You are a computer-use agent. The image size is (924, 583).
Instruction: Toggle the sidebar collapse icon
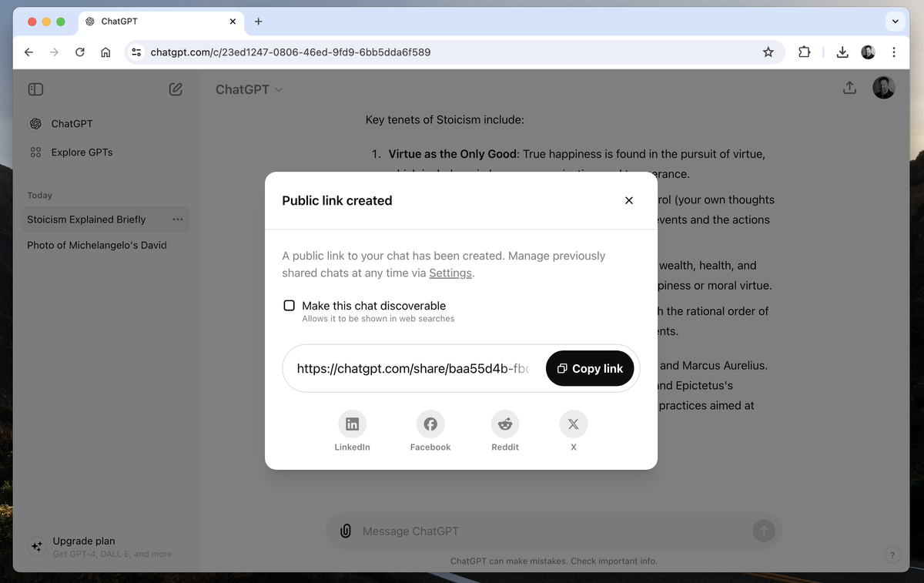35,89
